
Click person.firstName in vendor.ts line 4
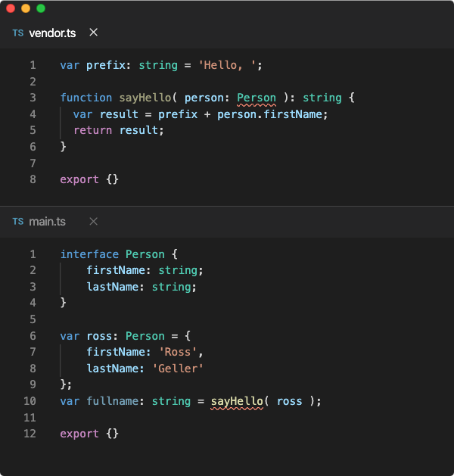270,114
